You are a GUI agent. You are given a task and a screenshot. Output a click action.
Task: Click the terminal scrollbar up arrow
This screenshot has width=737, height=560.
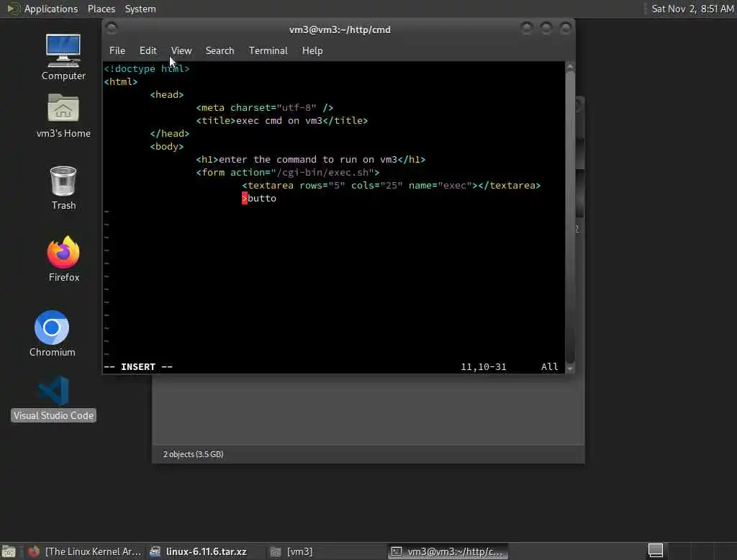[570, 67]
